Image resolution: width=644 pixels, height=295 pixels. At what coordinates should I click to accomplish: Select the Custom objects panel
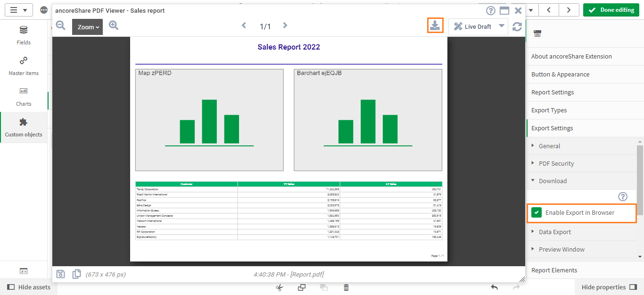coord(24,127)
